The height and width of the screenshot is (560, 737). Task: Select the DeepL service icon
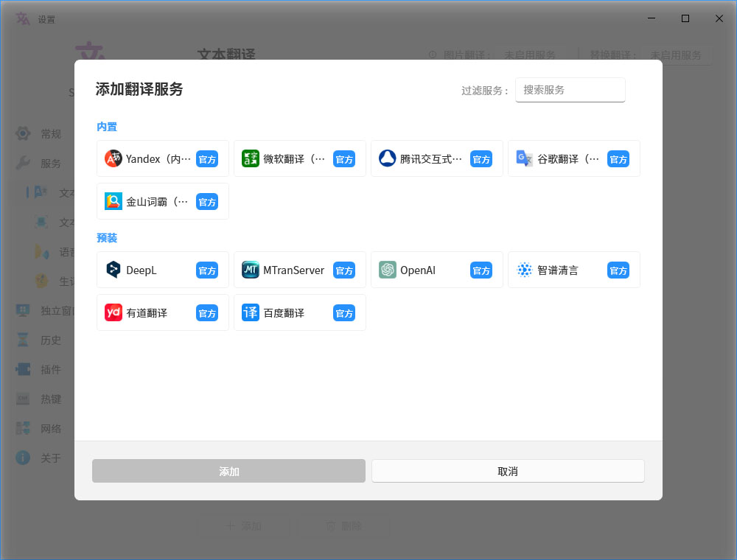point(113,270)
